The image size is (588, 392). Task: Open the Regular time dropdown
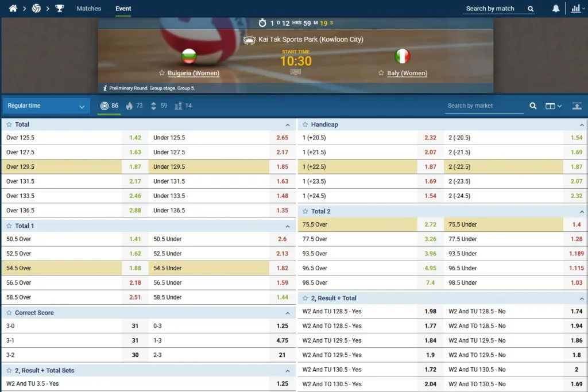click(x=46, y=106)
